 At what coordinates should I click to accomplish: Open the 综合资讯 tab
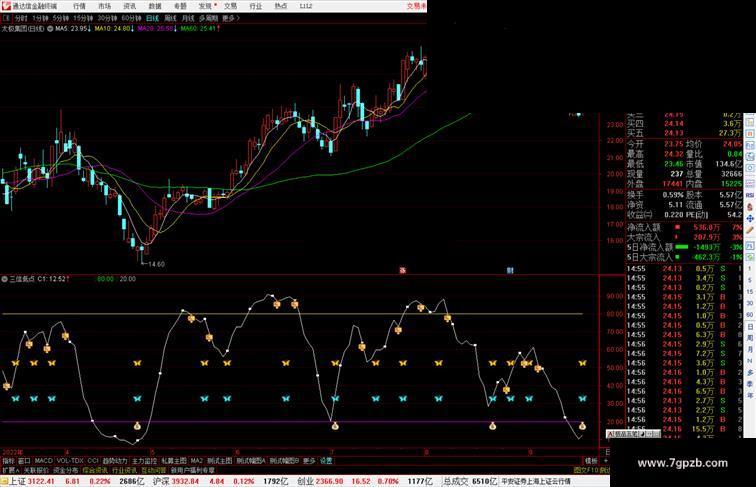point(95,470)
